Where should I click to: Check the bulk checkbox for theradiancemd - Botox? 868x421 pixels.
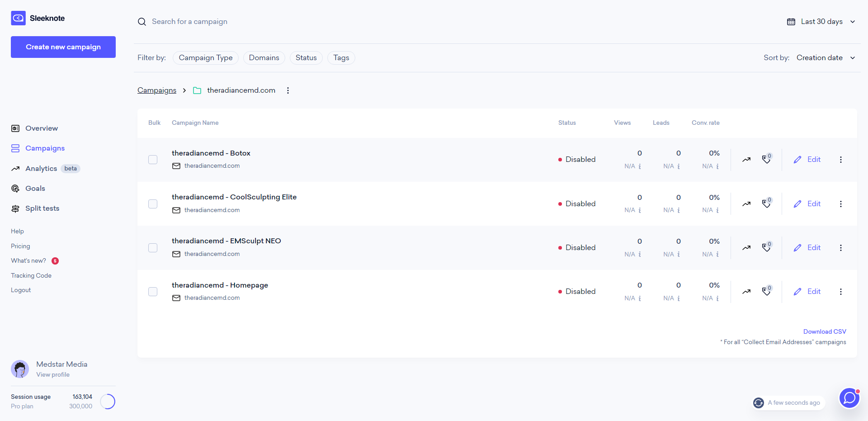pos(153,160)
